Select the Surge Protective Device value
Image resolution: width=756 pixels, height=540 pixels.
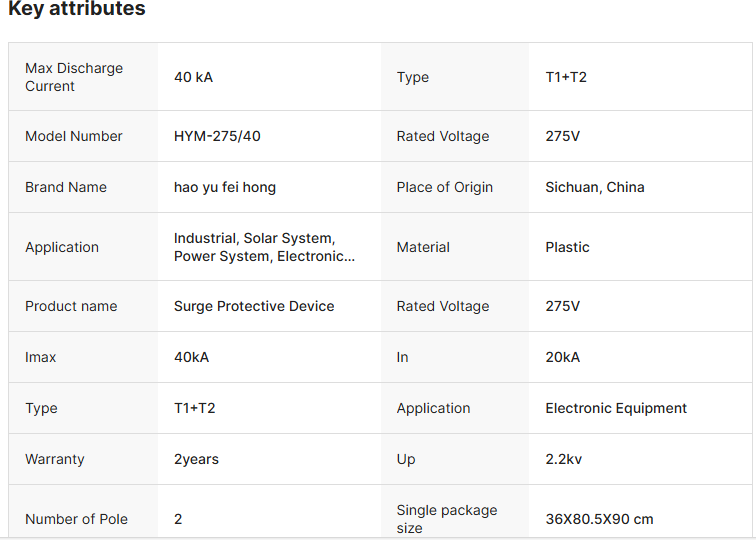tap(254, 306)
